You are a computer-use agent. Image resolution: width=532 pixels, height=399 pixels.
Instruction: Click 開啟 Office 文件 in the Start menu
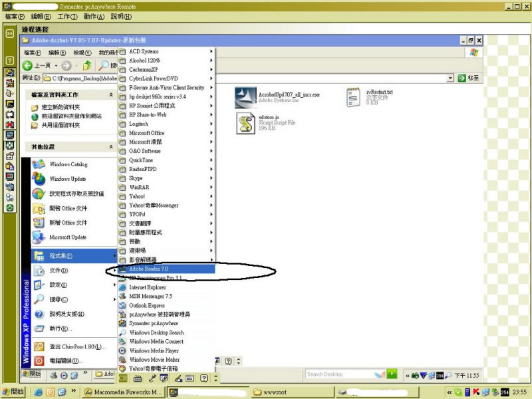click(68, 208)
